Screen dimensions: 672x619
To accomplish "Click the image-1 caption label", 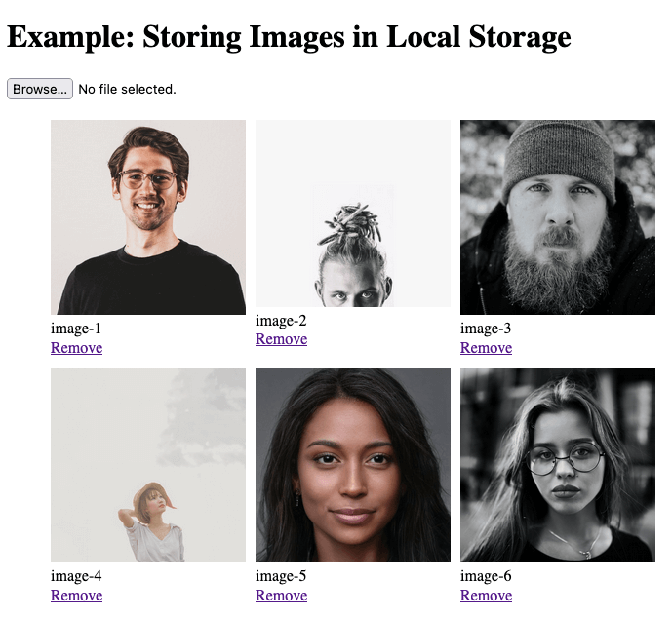I will pos(76,329).
